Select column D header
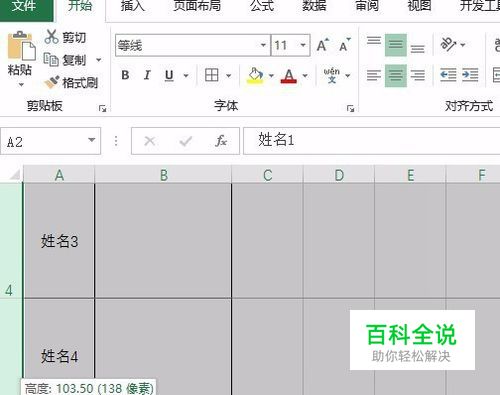Viewport: 500px width, 395px height. click(x=339, y=175)
